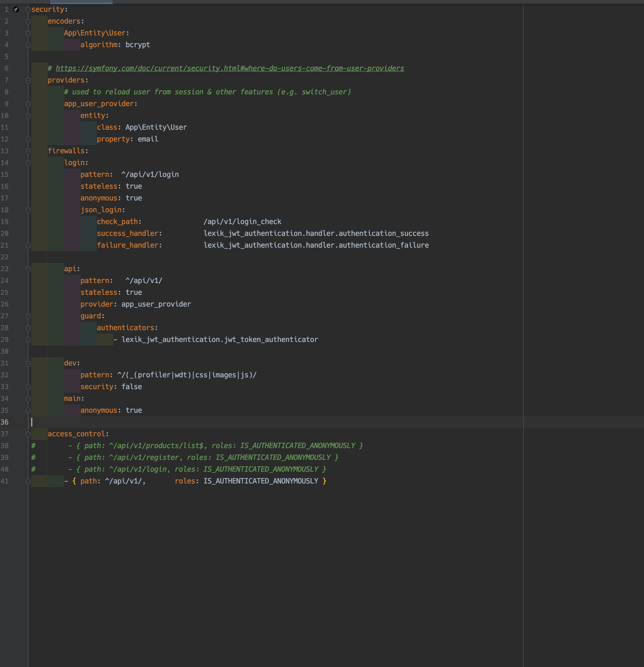The image size is (644, 667).
Task: Click the authentication_failure handler value
Action: (316, 245)
